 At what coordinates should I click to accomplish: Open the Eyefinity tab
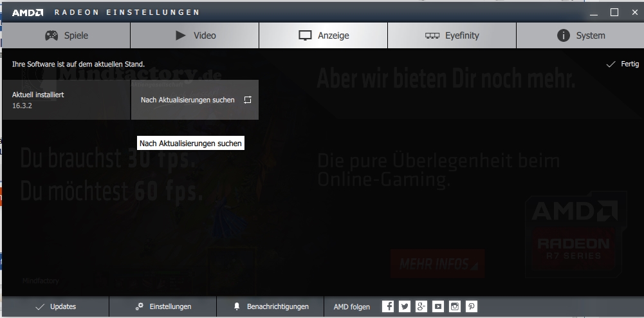point(452,35)
